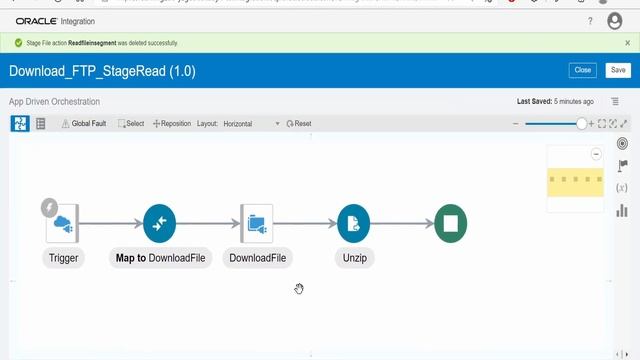Open the flag icon panel in sidebar
The image size is (640, 360).
[622, 166]
